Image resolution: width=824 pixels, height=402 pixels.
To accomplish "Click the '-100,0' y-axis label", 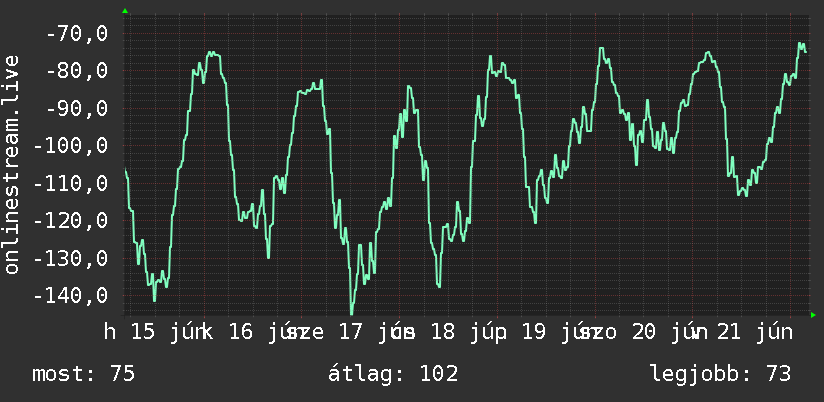I will 70,146.
